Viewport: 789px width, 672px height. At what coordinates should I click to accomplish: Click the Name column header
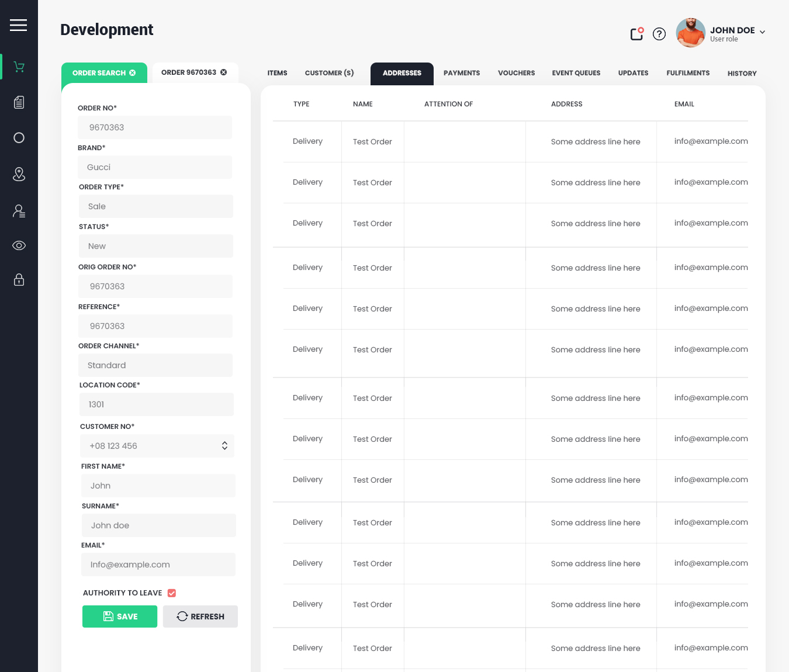[x=363, y=104]
